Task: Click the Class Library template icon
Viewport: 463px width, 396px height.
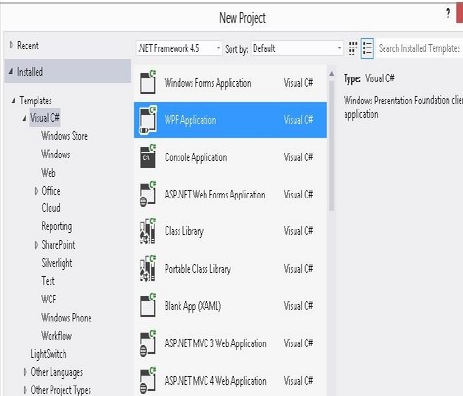Action: click(148, 231)
